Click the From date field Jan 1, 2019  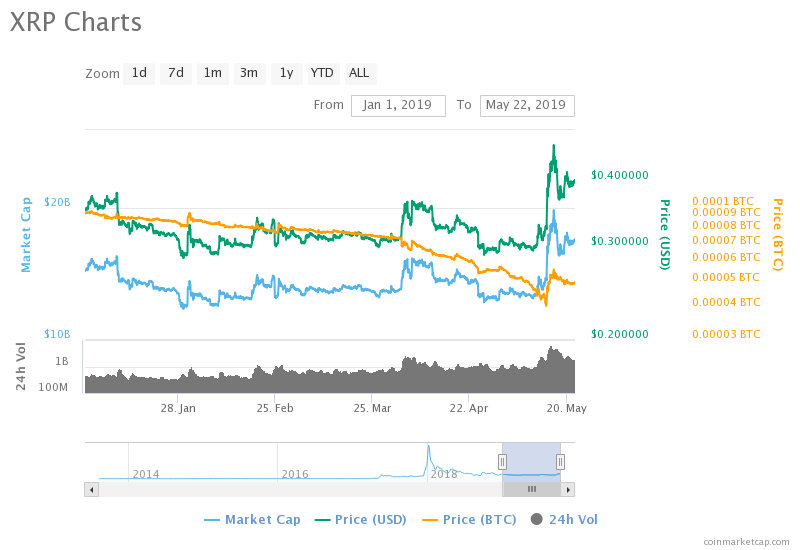(398, 106)
